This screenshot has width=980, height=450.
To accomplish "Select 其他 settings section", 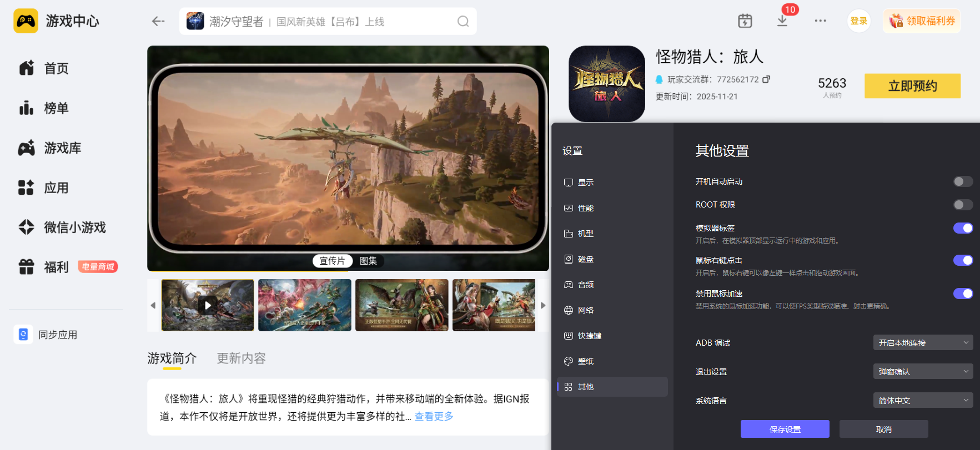I will (x=612, y=387).
